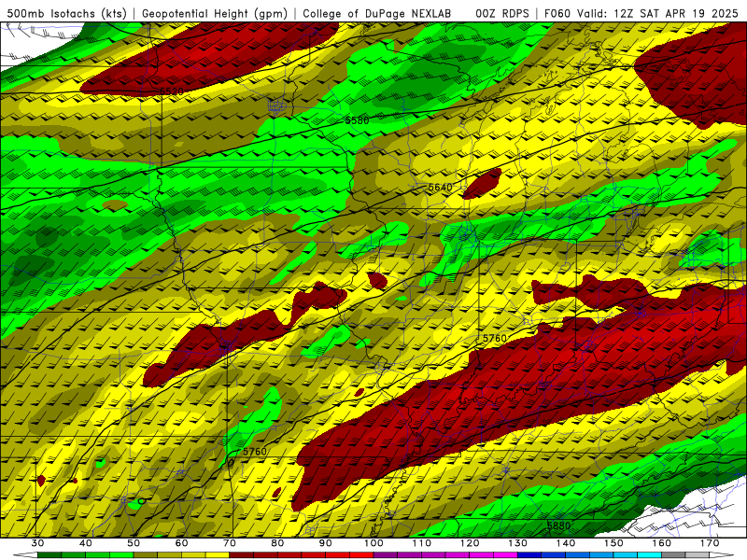Click 'College of DuPage NEXLAB' in the header
This screenshot has height=560, width=747.
tap(376, 14)
